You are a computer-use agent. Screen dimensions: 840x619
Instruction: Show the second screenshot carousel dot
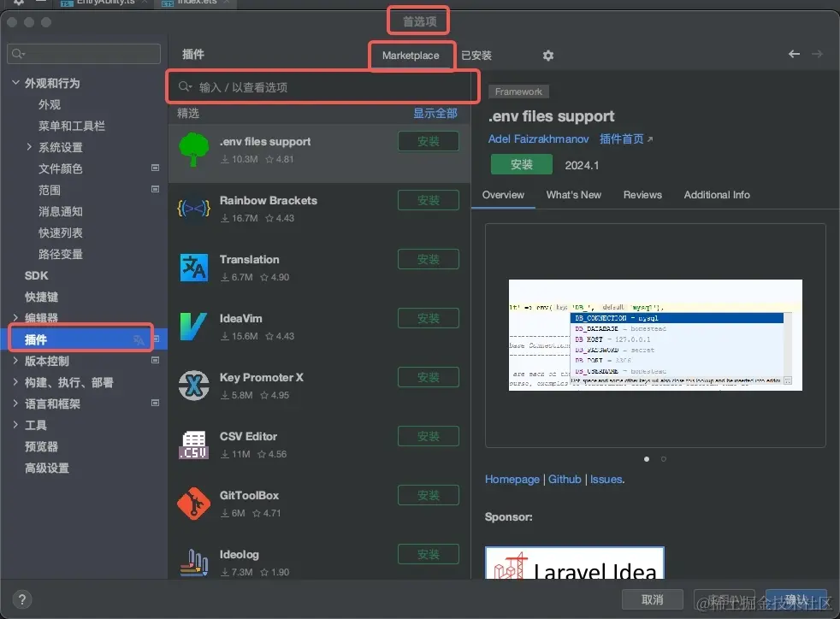click(663, 459)
